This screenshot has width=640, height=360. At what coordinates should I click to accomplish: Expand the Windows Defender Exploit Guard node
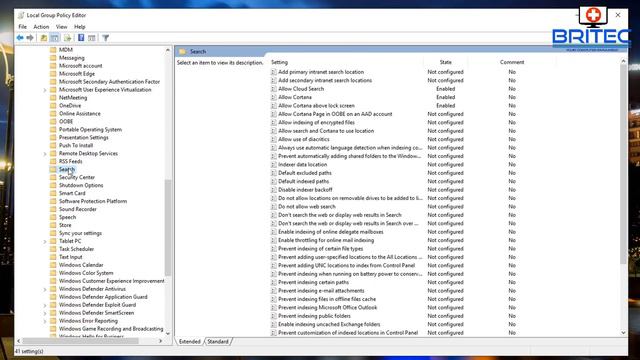point(44,305)
